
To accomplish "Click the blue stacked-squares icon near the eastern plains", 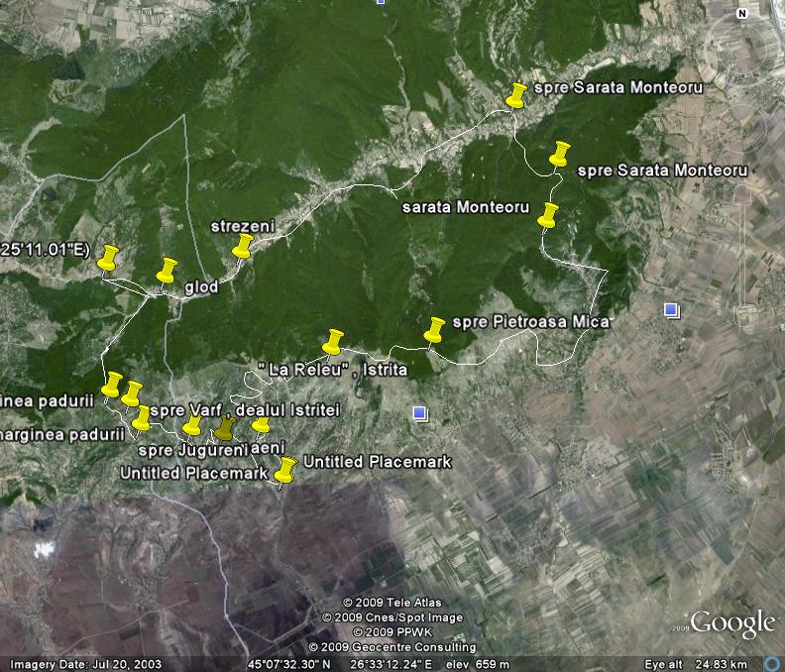I will pyautogui.click(x=672, y=310).
